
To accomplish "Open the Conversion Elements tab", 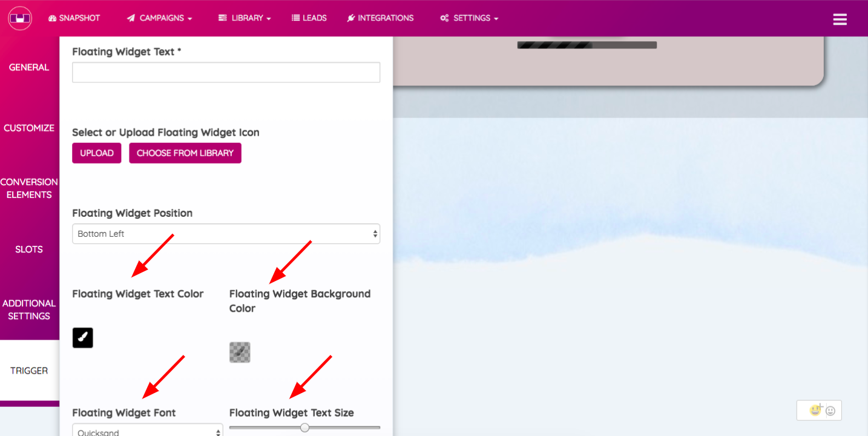I will point(29,188).
